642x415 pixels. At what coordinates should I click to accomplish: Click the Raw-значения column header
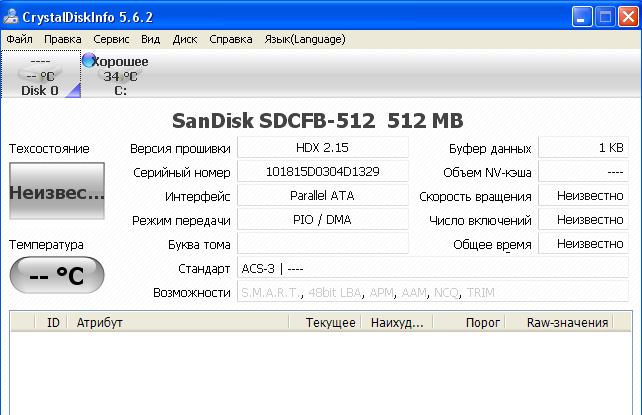tap(567, 323)
